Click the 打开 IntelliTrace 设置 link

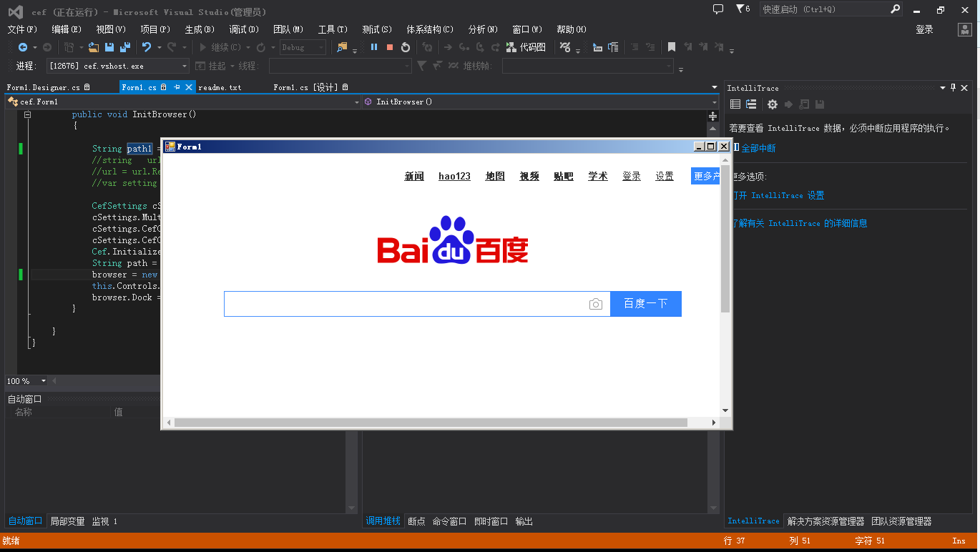pyautogui.click(x=778, y=195)
